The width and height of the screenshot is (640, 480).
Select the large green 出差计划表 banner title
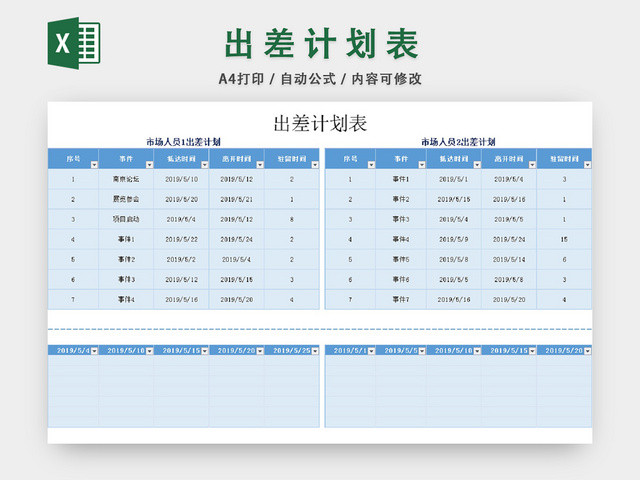coord(322,44)
